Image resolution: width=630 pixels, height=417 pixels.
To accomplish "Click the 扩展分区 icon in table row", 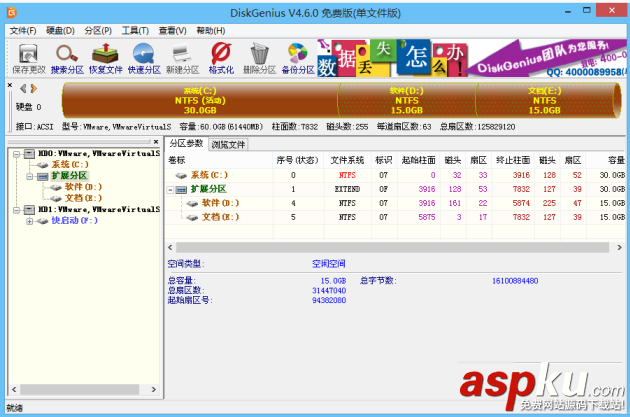I will (182, 189).
